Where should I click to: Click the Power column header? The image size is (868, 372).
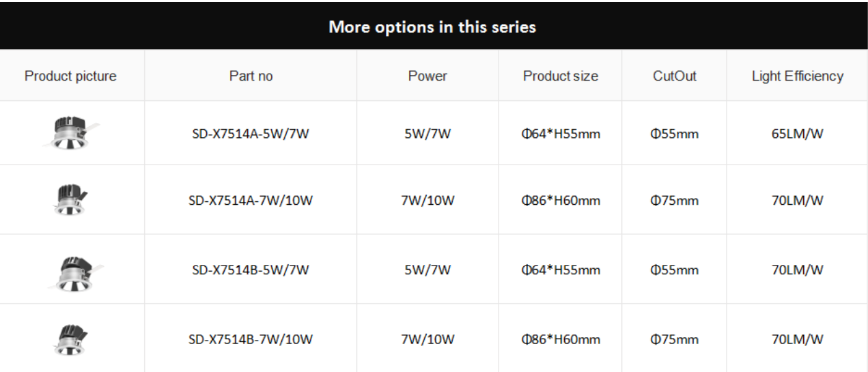click(428, 76)
